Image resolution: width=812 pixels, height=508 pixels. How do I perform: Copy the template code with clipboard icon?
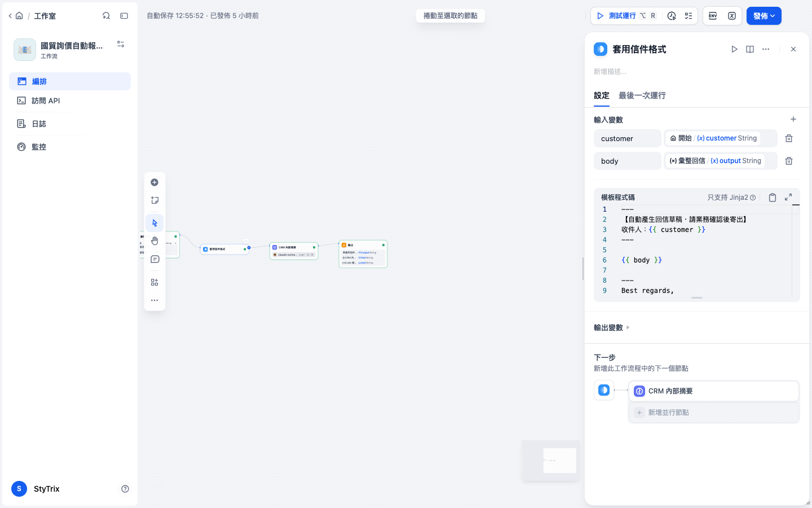pyautogui.click(x=773, y=197)
